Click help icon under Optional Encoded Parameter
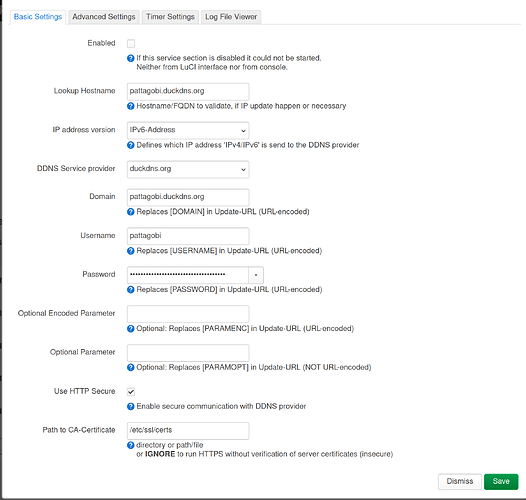Viewport: 526px width, 500px height. [x=130, y=329]
